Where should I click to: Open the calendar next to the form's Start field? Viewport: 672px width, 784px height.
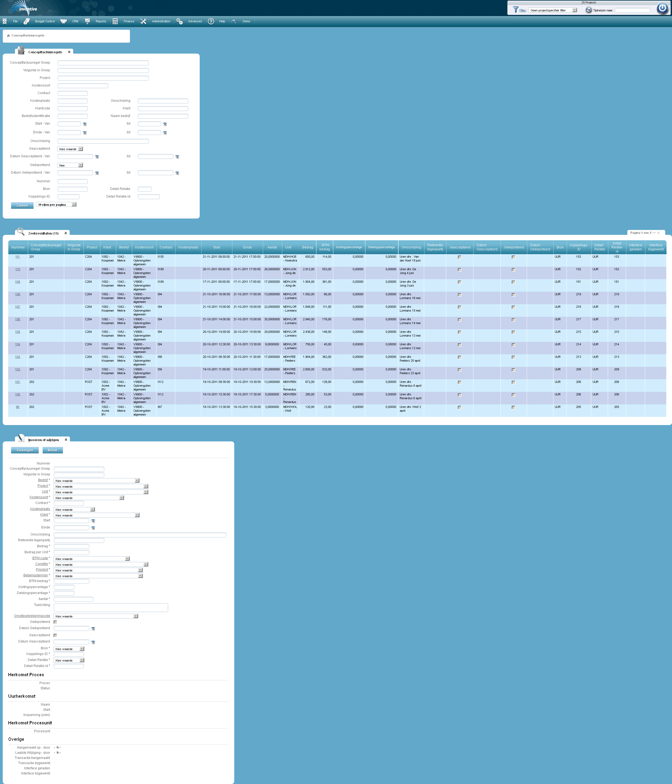93,521
